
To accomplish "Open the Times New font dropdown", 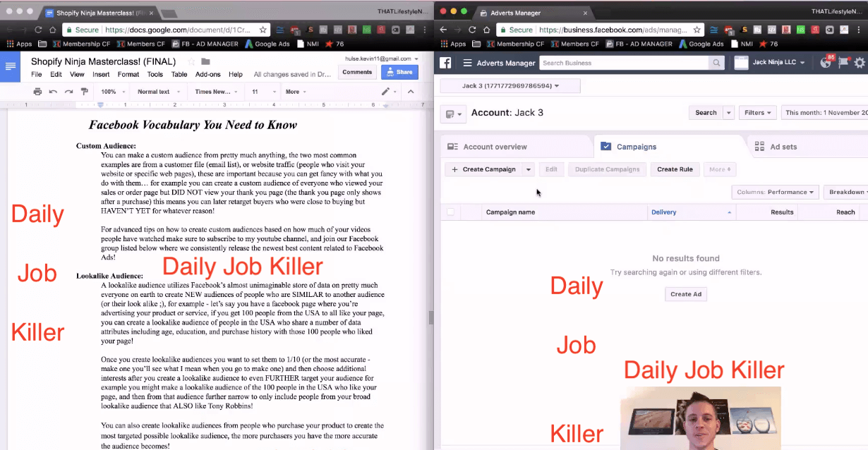I will 216,92.
